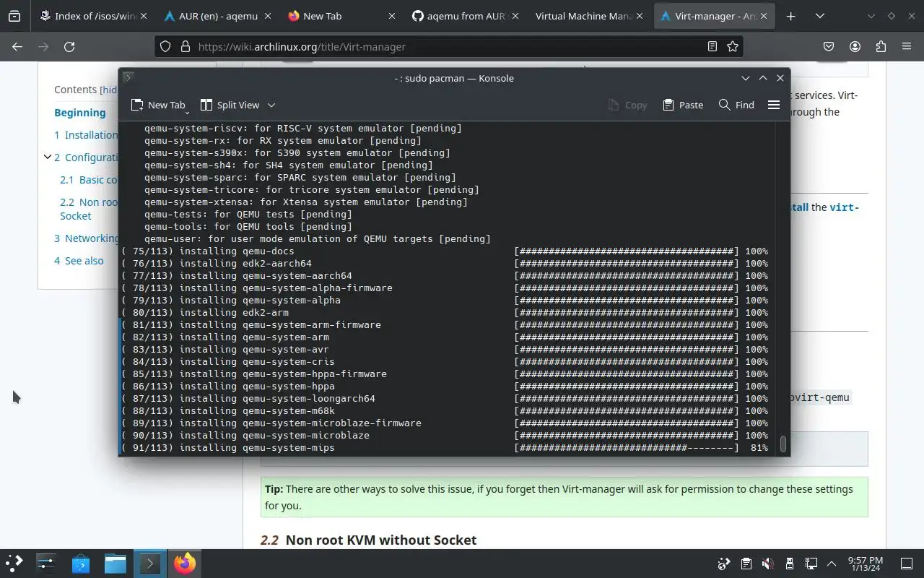Go back in Firefox history

[x=17, y=46]
